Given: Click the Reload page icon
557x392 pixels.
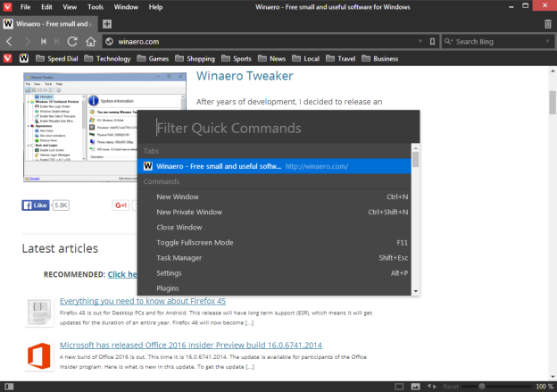Looking at the screenshot, I should (x=72, y=41).
